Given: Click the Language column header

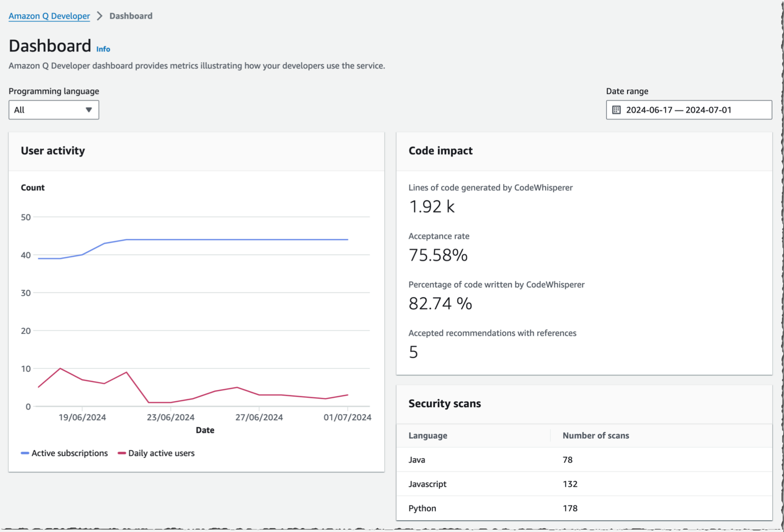Looking at the screenshot, I should pos(428,436).
